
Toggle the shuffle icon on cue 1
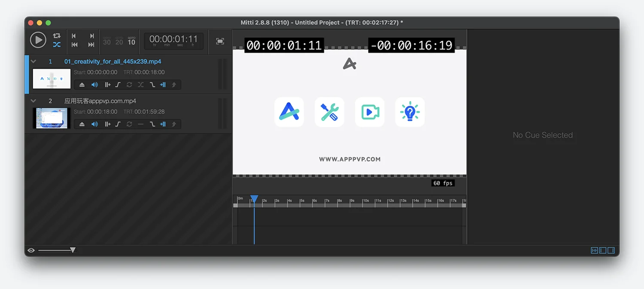click(x=140, y=85)
